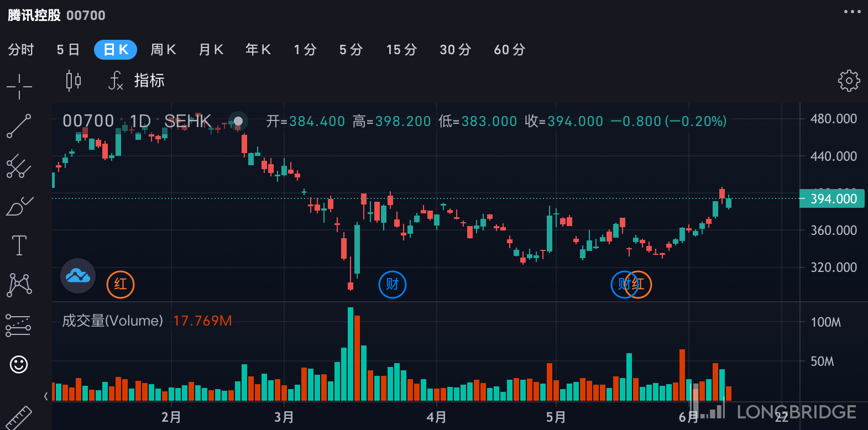Select the text annotation tool
The height and width of the screenshot is (430, 868).
click(x=19, y=245)
